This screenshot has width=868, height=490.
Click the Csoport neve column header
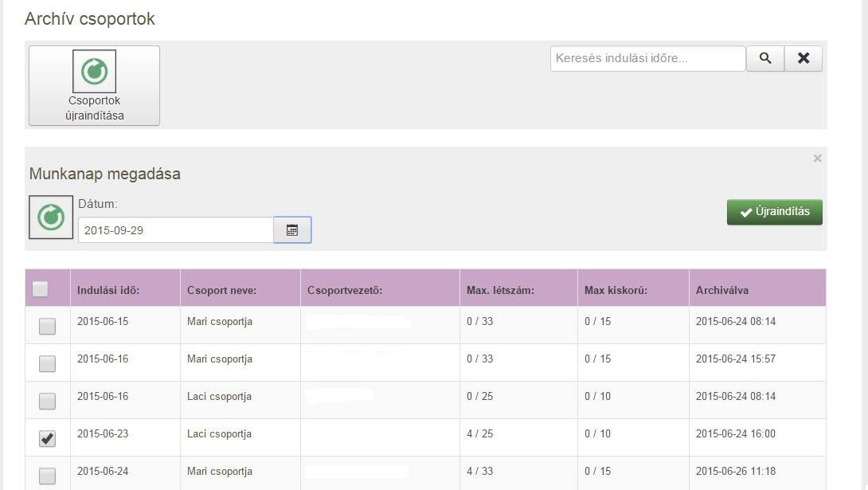click(221, 290)
